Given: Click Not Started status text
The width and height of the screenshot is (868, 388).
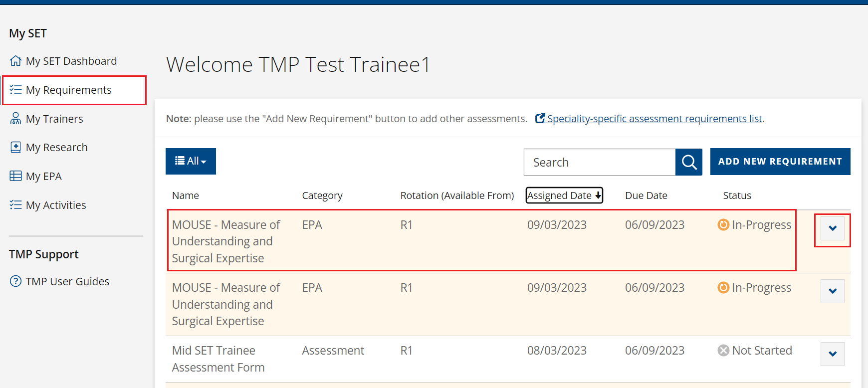Looking at the screenshot, I should (762, 351).
